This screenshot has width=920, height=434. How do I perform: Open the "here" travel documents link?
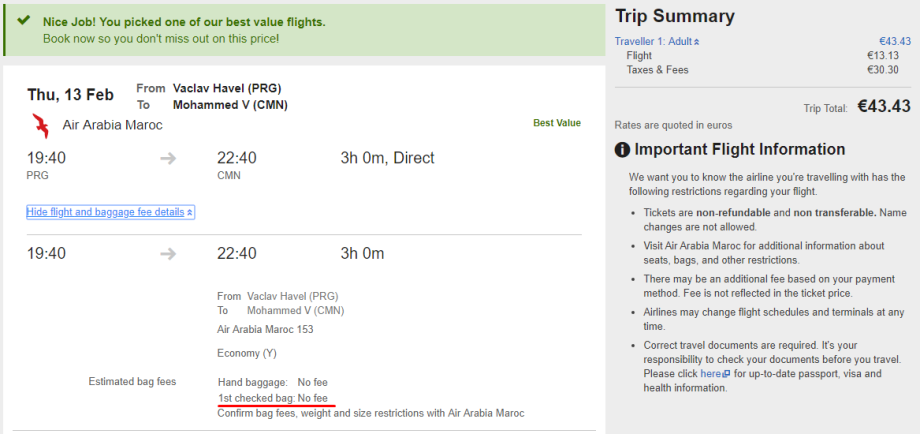(x=710, y=374)
